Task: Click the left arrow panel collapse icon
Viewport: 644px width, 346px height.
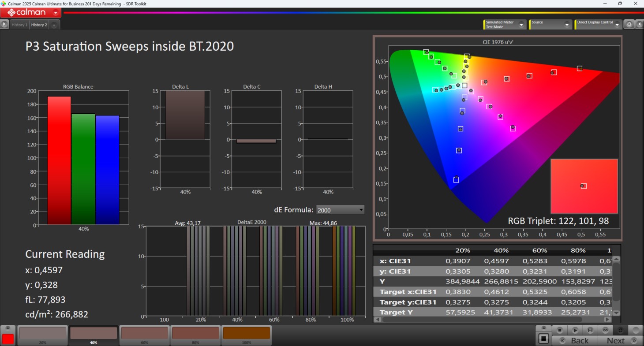Action: [639, 25]
